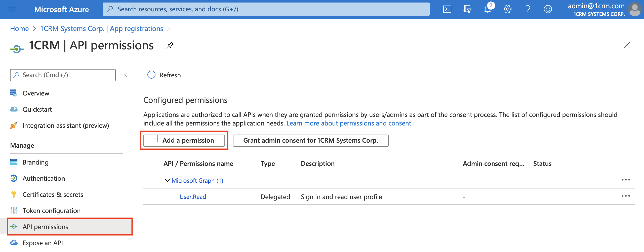644x252 pixels.
Task: Click the Token configuration bars icon
Action: point(14,210)
